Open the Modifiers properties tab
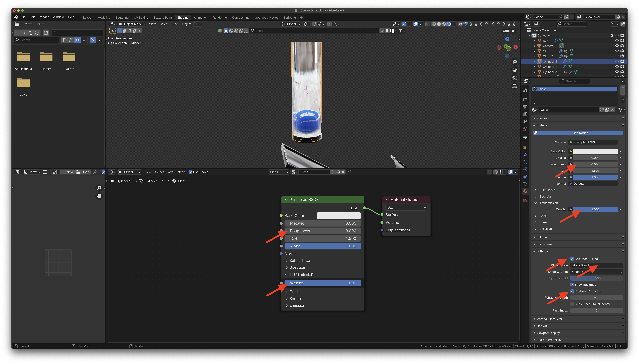 pos(525,155)
